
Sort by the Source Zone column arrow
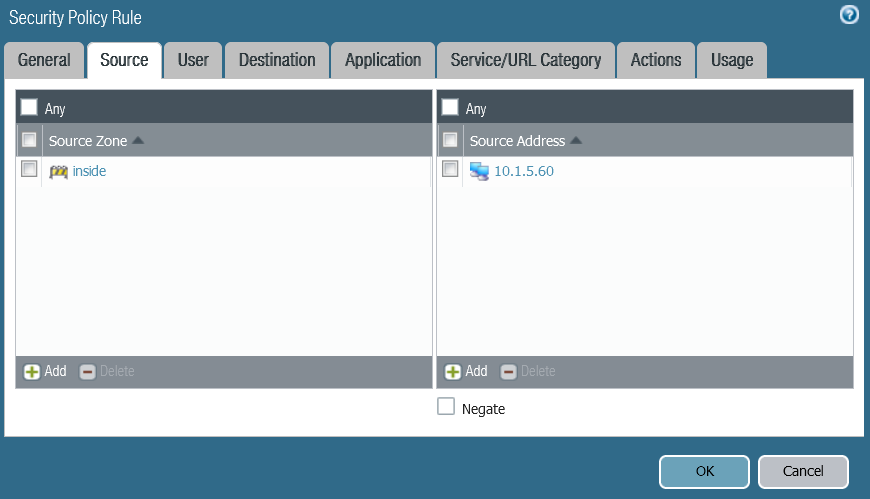point(138,140)
